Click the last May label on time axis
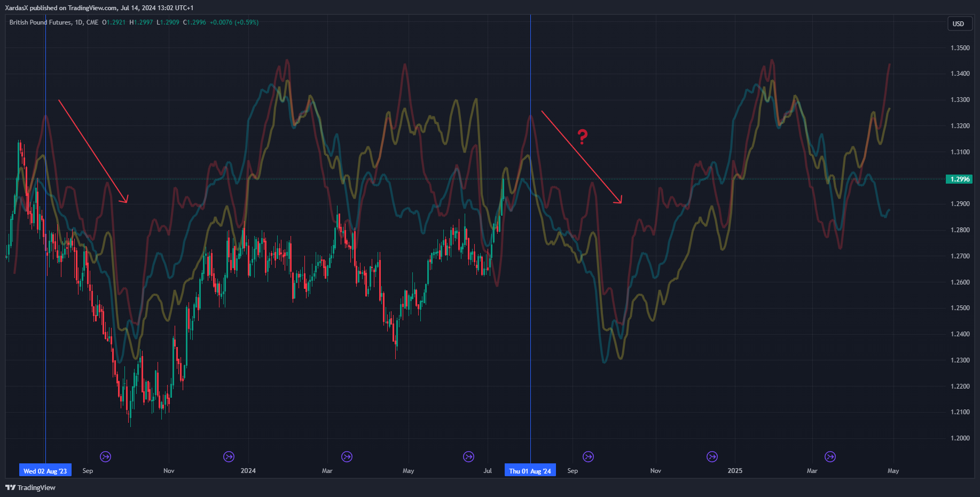 [893, 471]
